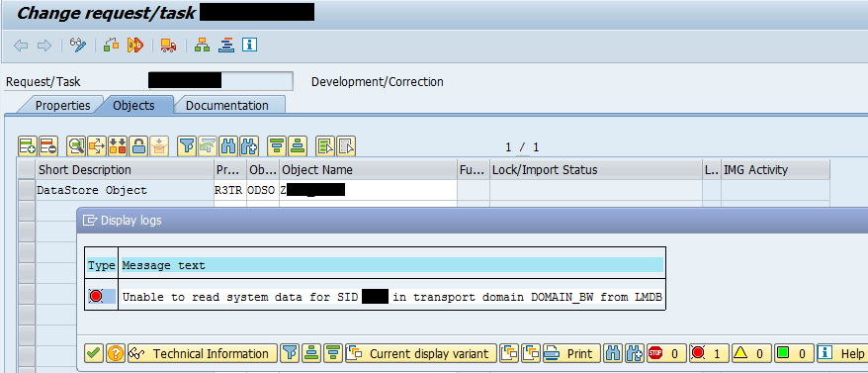Confirm Display logs dialog with green checkmark
The image size is (868, 373).
click(x=94, y=353)
